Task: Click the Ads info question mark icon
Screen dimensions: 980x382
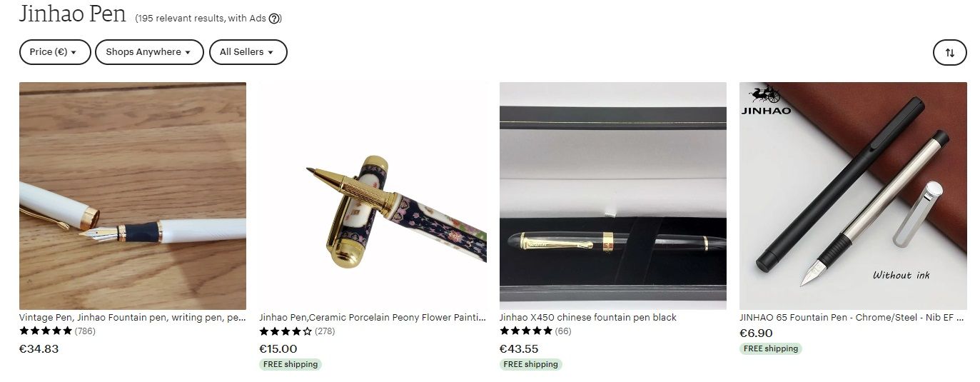Action: (x=274, y=19)
